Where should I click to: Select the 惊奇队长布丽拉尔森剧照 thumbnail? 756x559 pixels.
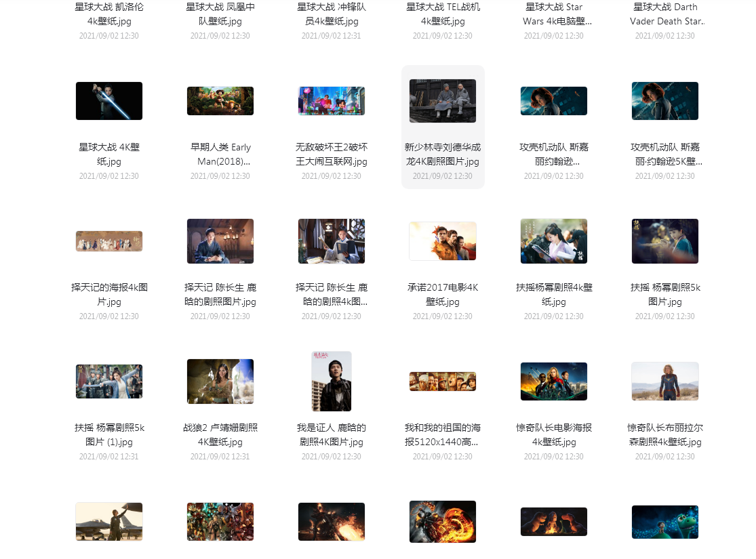point(665,381)
